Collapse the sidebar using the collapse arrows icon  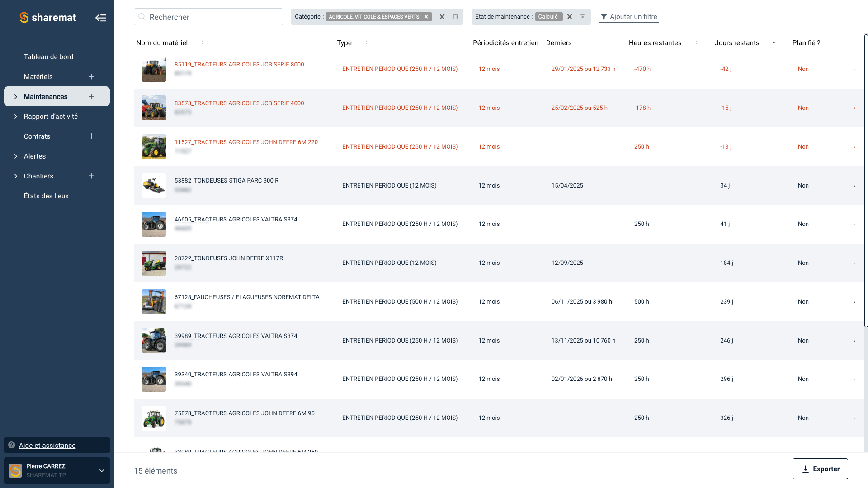click(101, 17)
